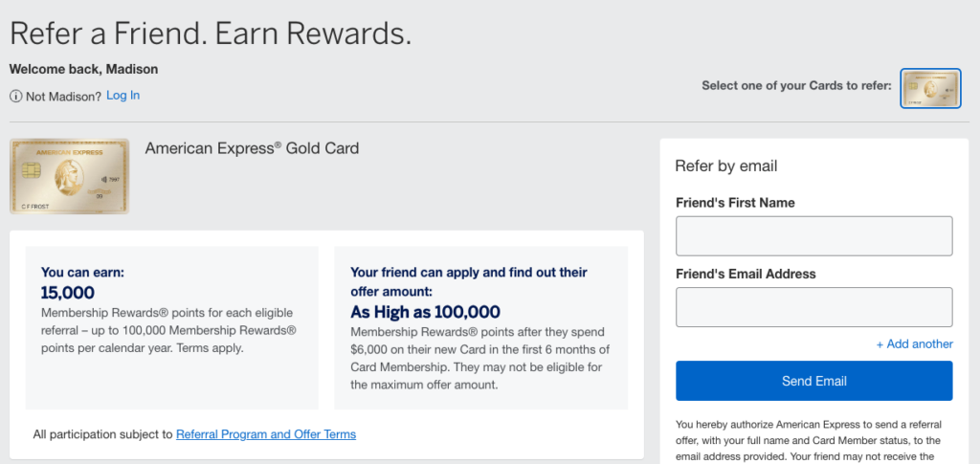
Task: Click the Friend's Email Address label
Action: [746, 274]
